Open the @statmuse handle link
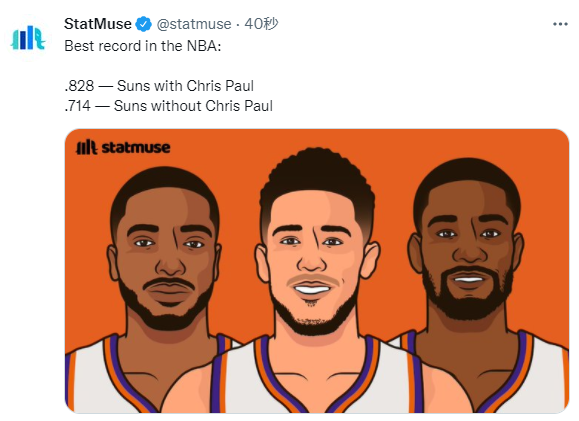Image resolution: width=579 pixels, height=421 pixels. (194, 24)
